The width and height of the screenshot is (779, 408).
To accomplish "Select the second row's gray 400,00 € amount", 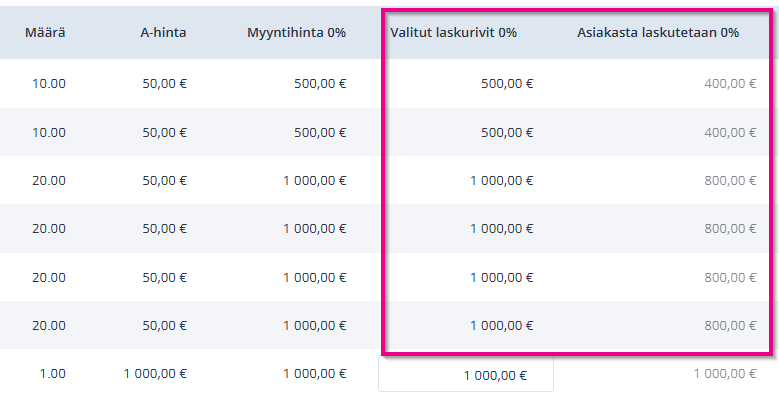I will coord(729,132).
